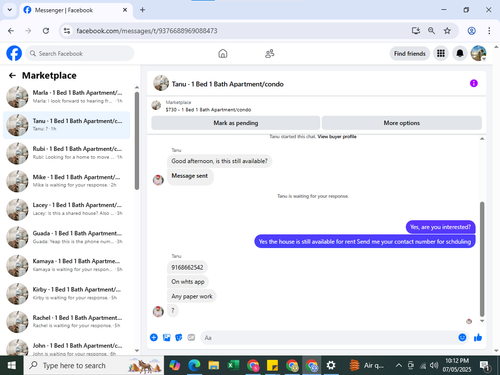Open Excel from the taskbar
This screenshot has height=375, width=500.
click(x=233, y=365)
